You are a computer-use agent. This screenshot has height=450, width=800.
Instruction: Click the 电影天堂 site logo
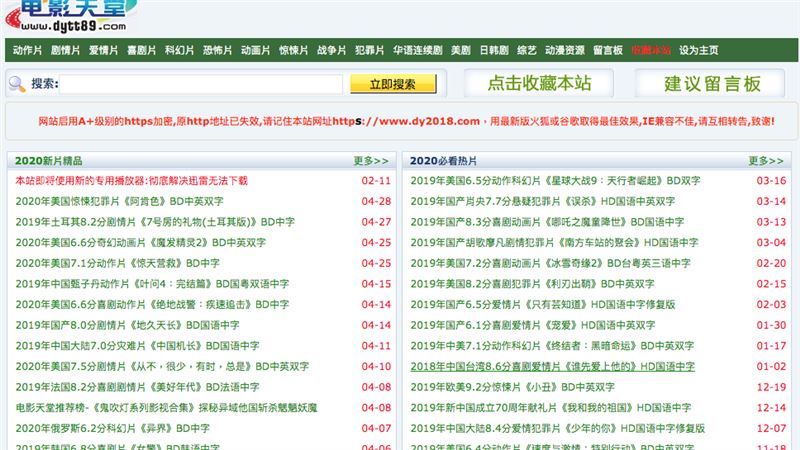point(71,15)
